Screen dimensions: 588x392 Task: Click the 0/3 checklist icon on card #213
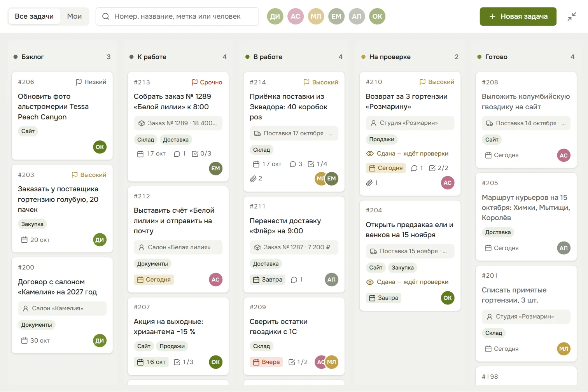[x=195, y=154]
